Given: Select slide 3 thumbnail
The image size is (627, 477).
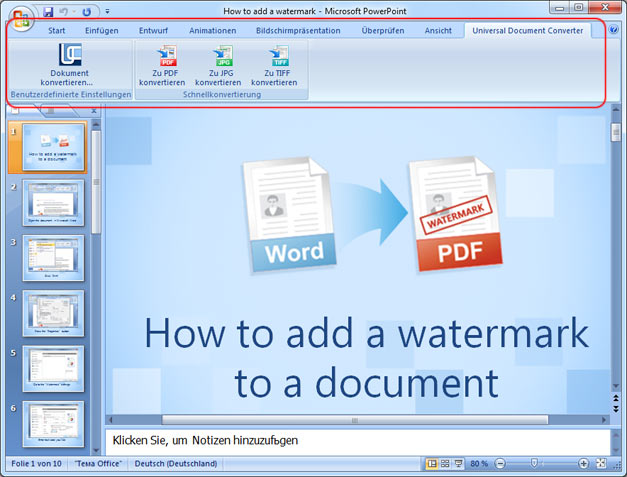Looking at the screenshot, I should 53,258.
